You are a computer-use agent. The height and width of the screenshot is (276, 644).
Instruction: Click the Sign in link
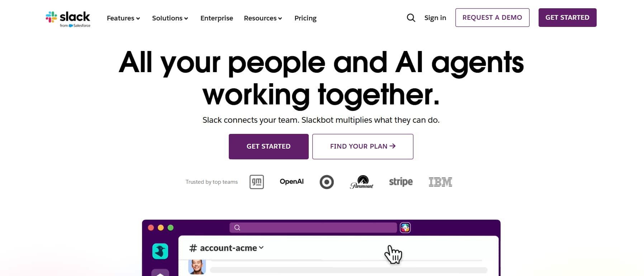click(x=435, y=18)
